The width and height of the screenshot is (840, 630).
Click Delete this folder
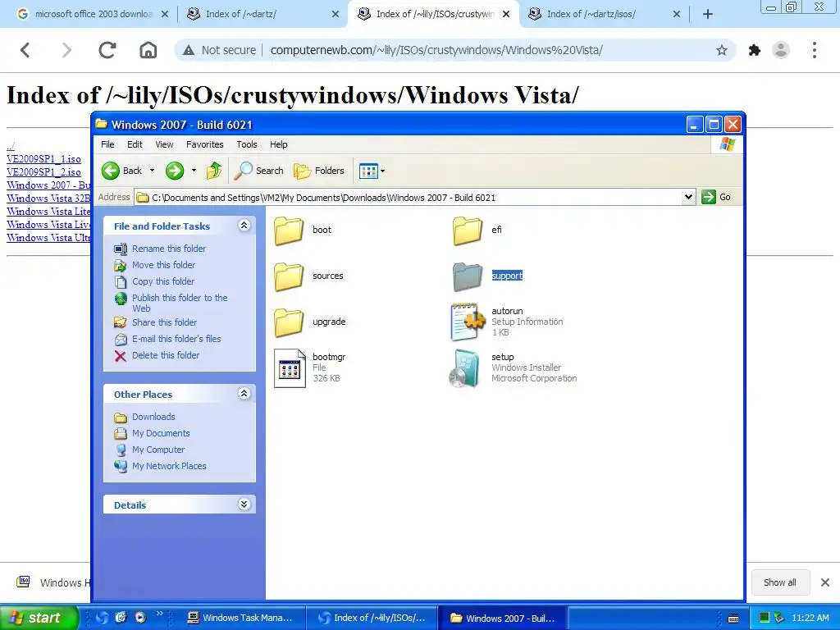point(166,355)
